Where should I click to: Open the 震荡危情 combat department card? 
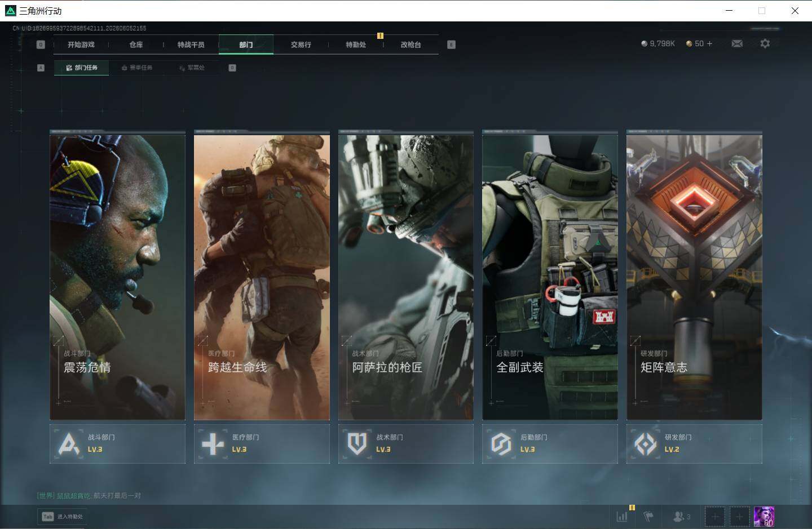[117, 277]
